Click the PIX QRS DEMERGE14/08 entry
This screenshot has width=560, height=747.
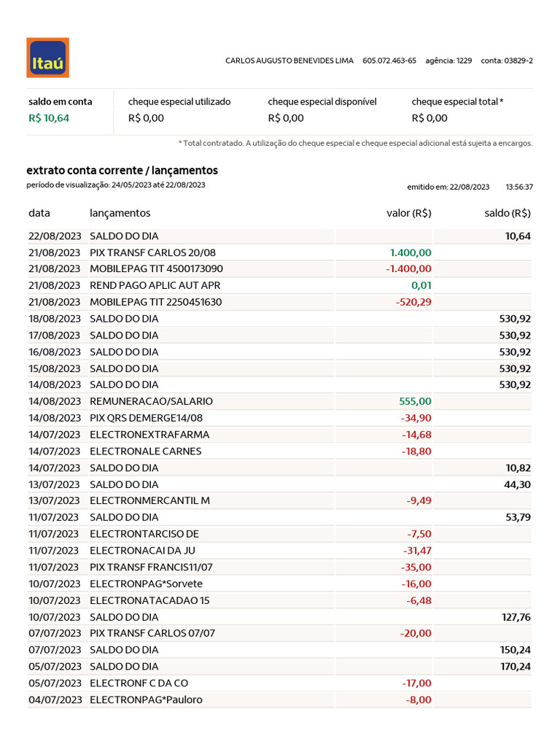(146, 418)
